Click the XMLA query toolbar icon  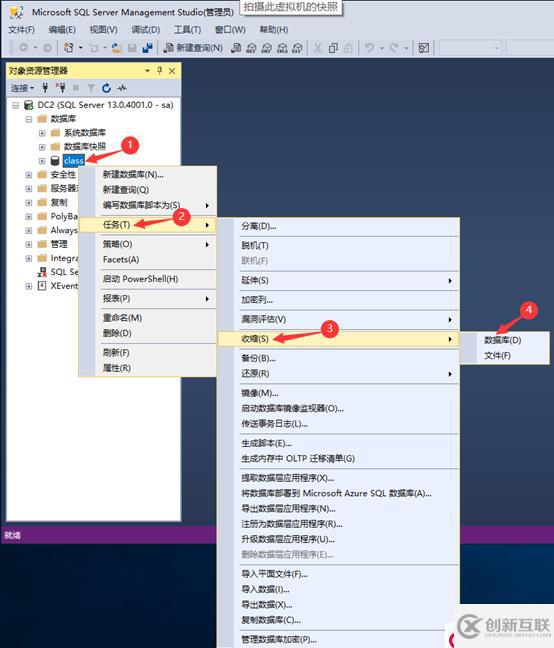pyautogui.click(x=282, y=48)
